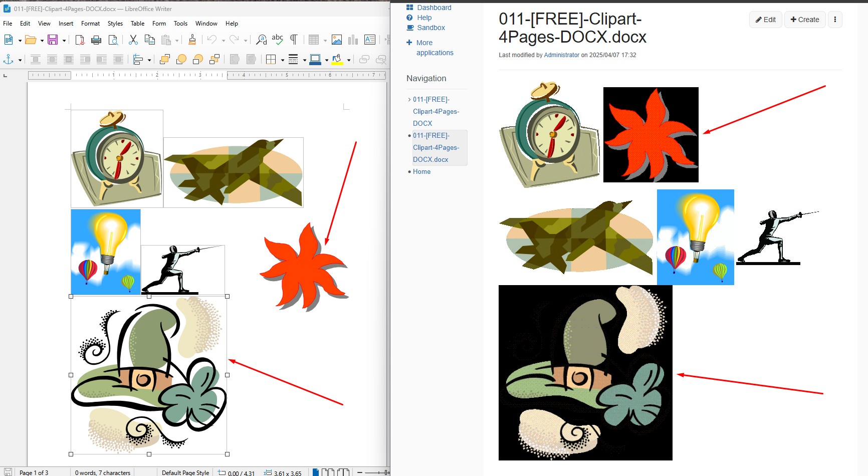Toggle formatting marks pilcrow icon
Screen dimensions: 868x476
[294, 40]
